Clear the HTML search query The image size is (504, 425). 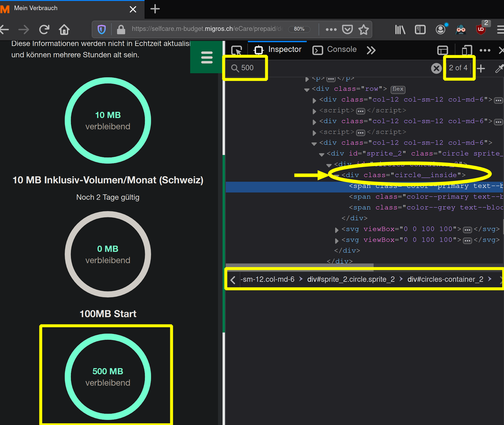436,68
